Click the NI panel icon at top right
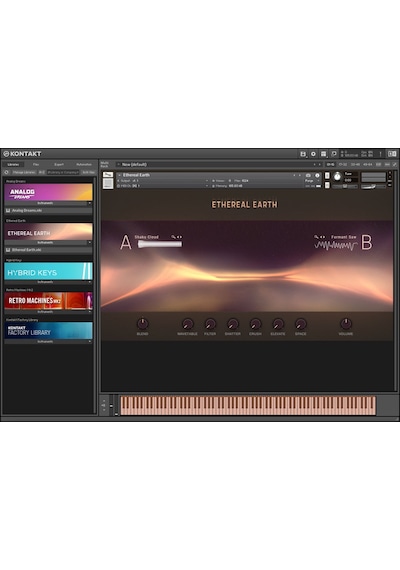 pyautogui.click(x=392, y=154)
